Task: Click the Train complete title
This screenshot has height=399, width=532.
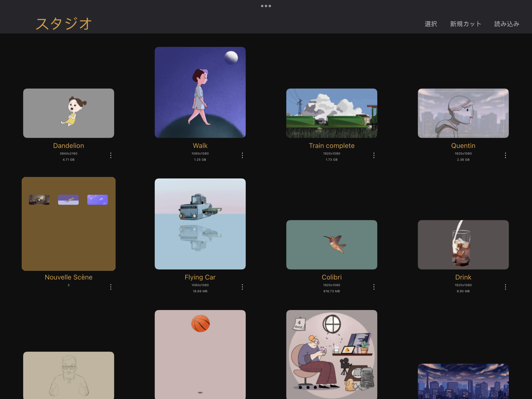Action: coord(332,145)
